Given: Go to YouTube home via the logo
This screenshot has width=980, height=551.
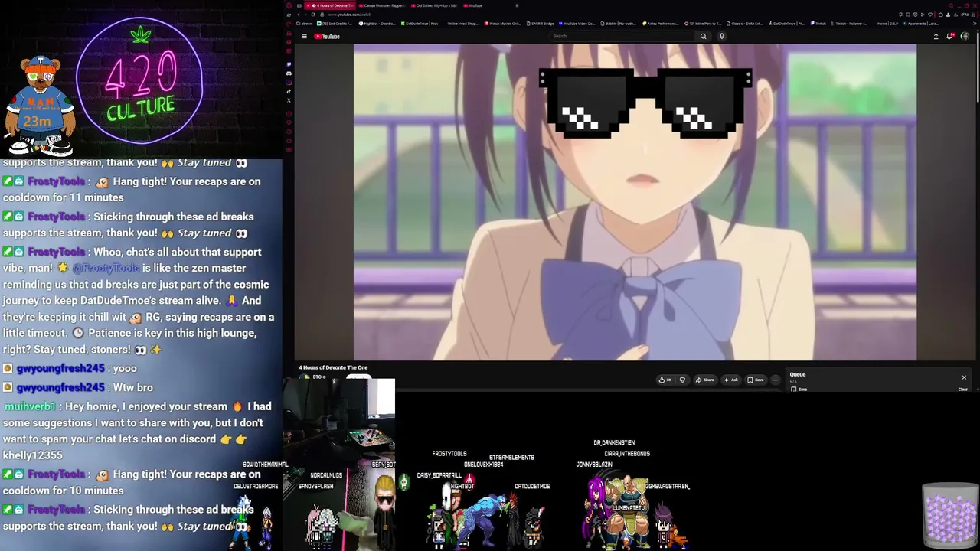Looking at the screenshot, I should (x=327, y=36).
